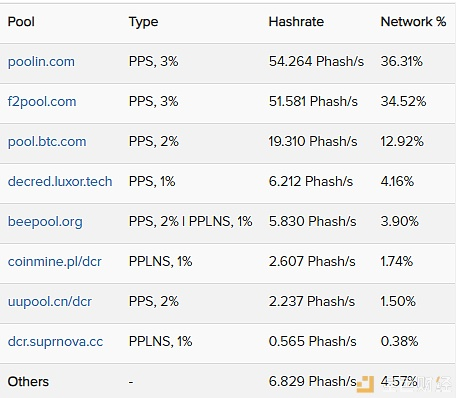Click the Network % column header
Viewport: 457px width, 398px height.
pos(413,22)
